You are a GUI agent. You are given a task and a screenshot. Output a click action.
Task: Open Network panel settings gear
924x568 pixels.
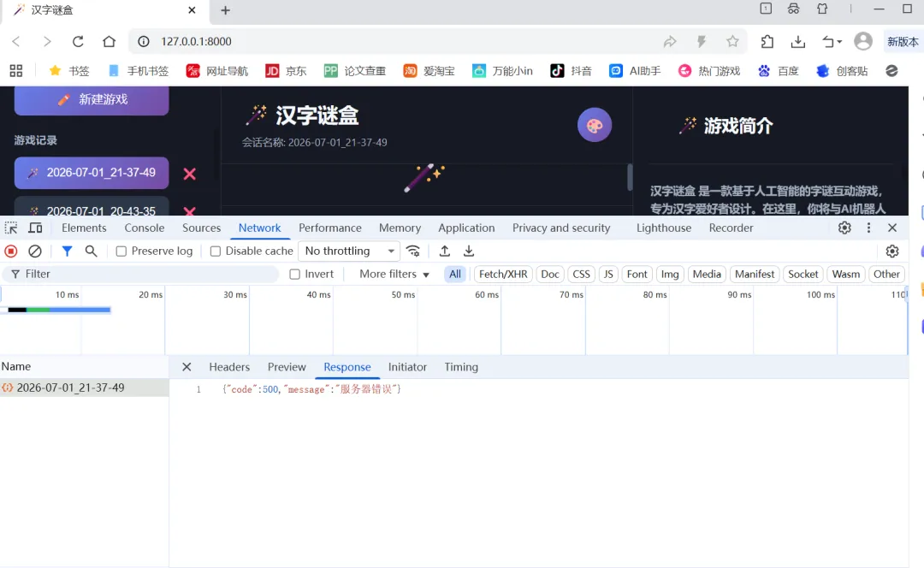coord(892,251)
